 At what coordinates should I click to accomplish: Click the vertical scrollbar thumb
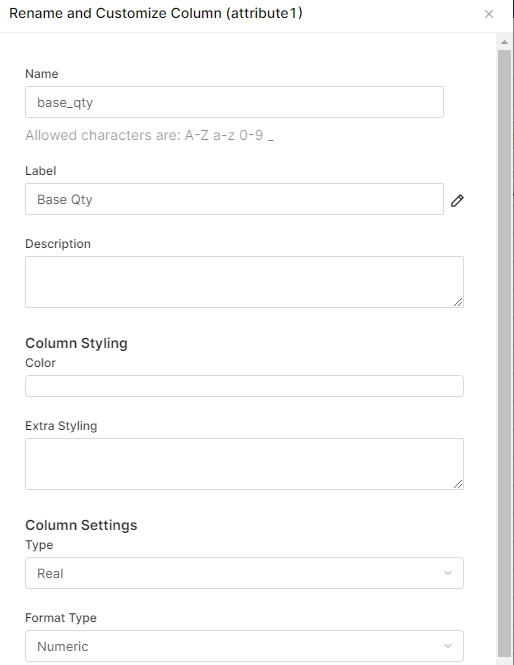click(504, 352)
